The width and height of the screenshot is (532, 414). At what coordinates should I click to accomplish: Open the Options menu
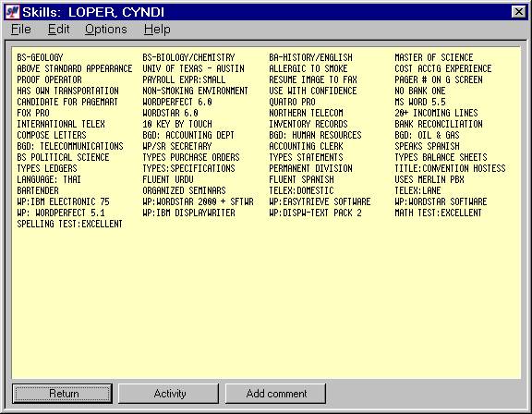(106, 30)
